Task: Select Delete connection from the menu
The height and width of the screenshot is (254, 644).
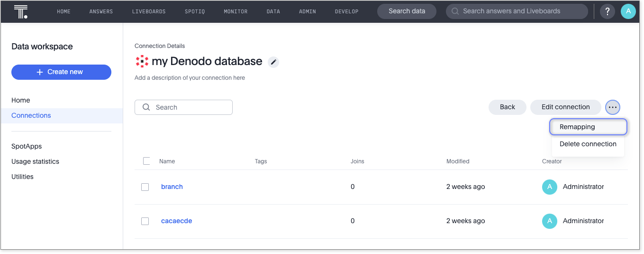Action: coord(588,144)
